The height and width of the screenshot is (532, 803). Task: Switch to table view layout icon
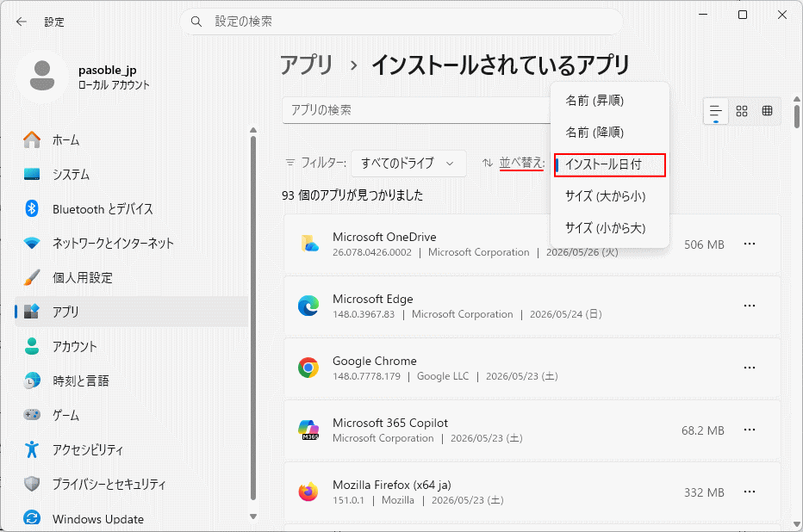pos(767,111)
